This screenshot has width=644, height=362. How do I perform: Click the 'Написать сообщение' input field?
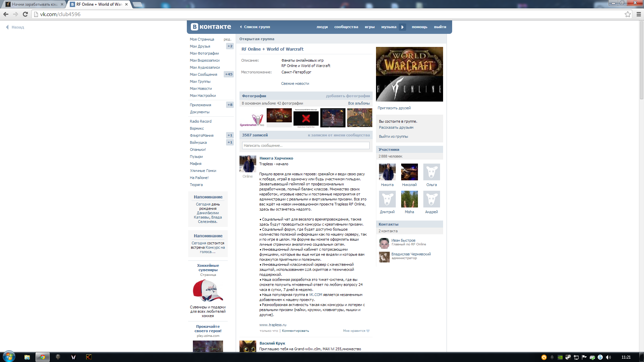306,145
